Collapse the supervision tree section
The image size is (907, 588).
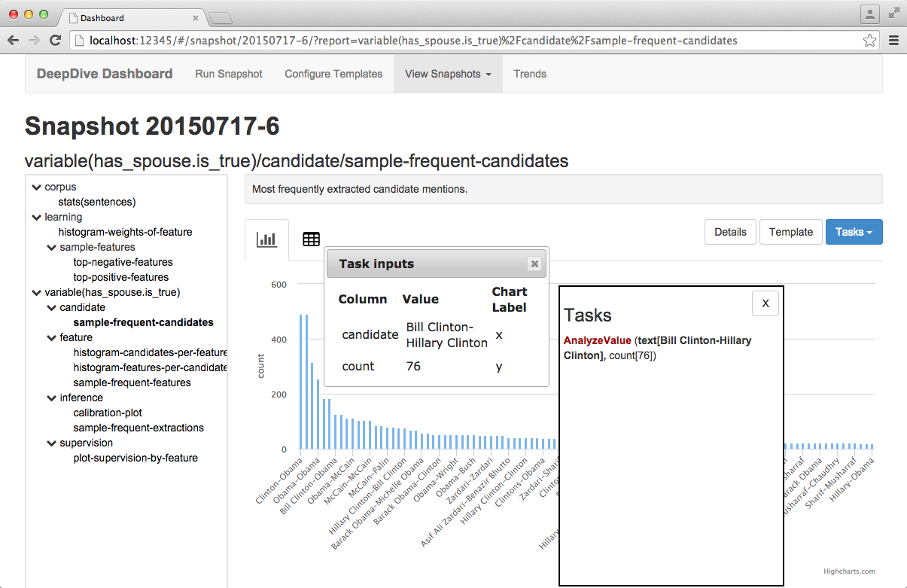(x=51, y=443)
